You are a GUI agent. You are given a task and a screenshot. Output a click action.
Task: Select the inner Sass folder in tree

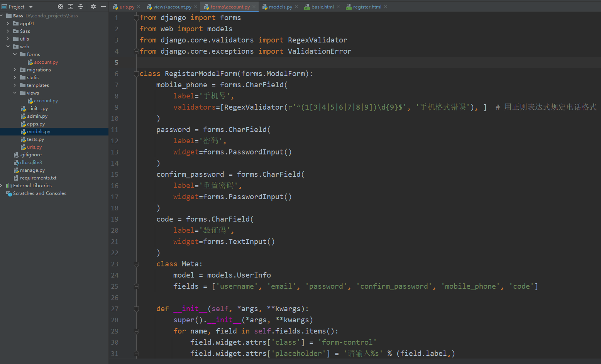click(25, 31)
